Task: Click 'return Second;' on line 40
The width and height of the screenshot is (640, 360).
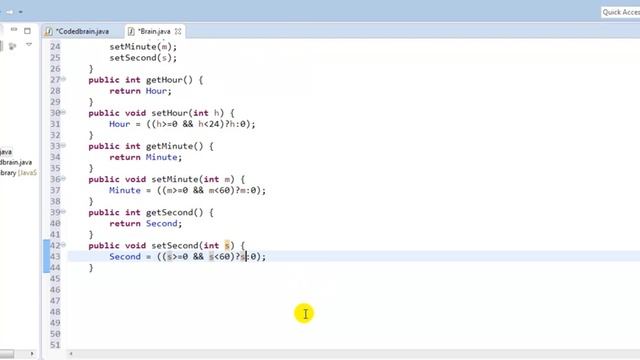Action: pyautogui.click(x=146, y=223)
